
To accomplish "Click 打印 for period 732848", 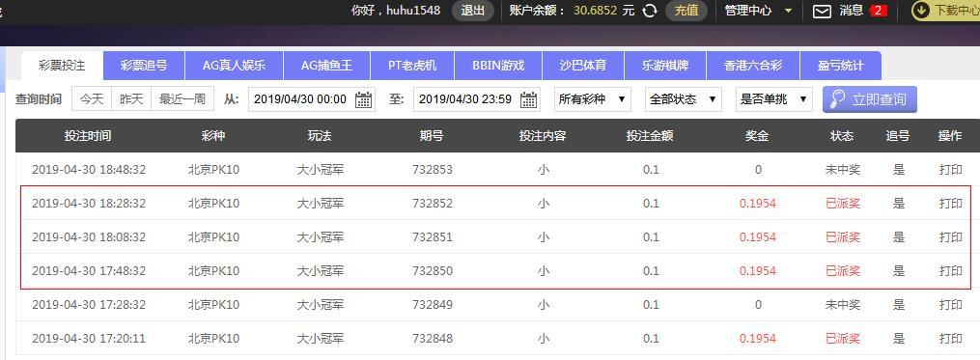I will click(x=951, y=338).
